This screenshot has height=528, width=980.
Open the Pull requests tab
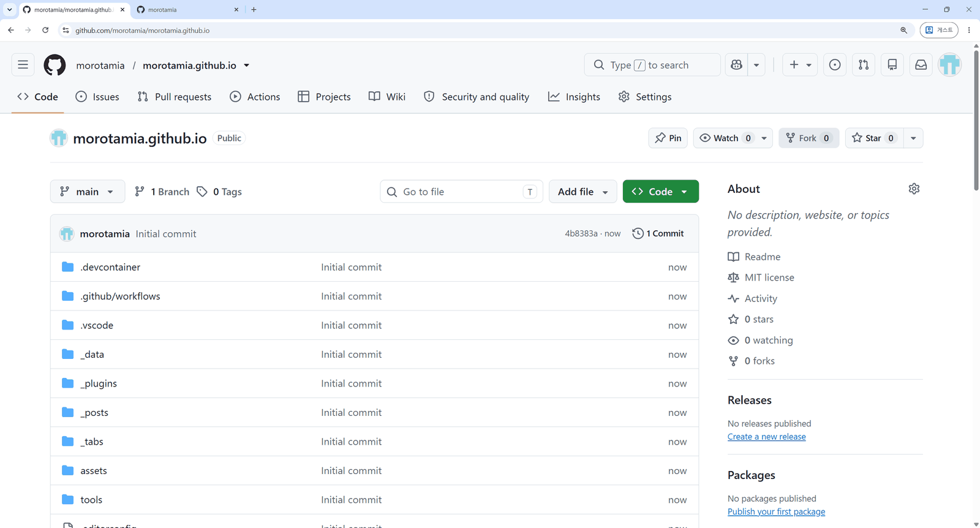tap(175, 97)
